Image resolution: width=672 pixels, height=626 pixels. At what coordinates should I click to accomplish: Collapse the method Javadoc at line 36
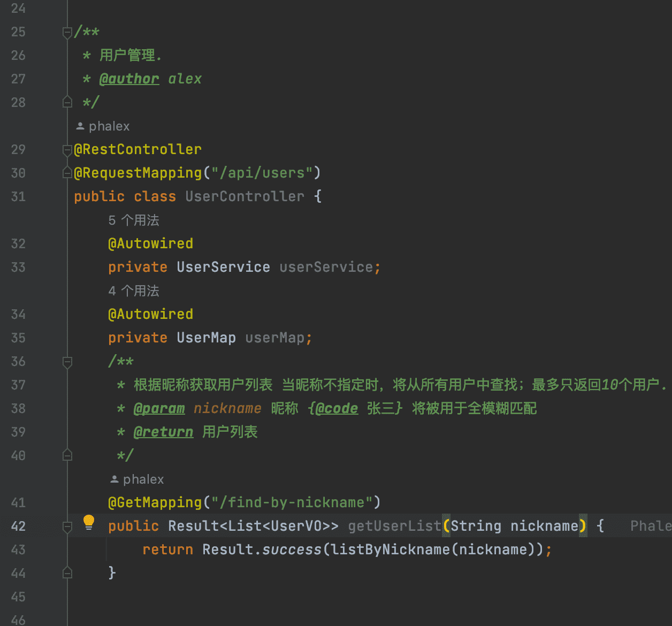pos(67,362)
